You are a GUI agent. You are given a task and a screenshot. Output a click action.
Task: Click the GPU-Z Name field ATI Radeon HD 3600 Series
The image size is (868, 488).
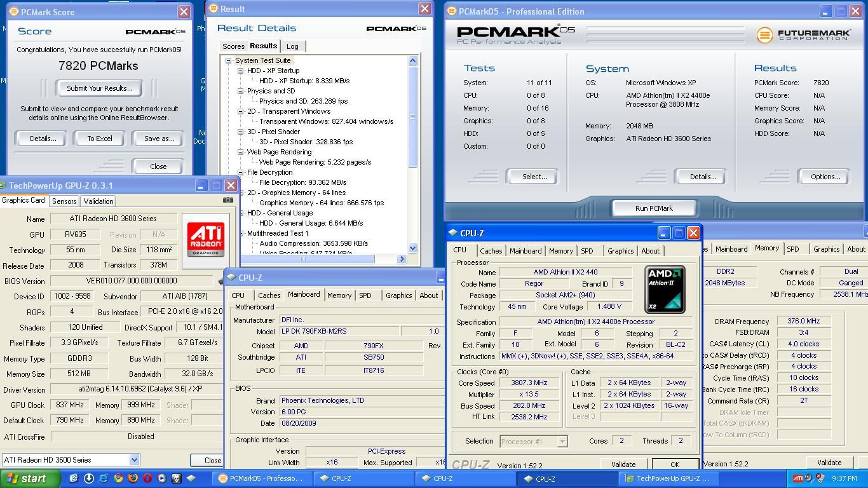point(113,219)
